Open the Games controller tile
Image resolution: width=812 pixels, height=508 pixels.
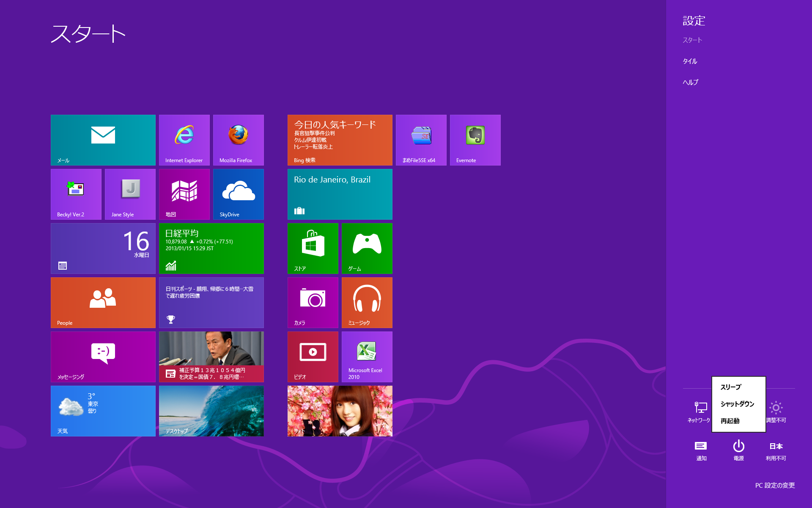[x=367, y=248]
